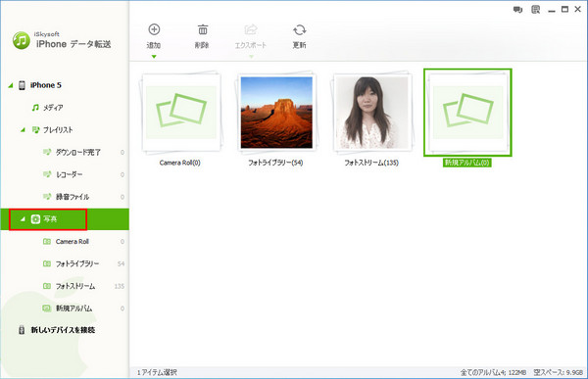Viewport: 588px width, 379px height.
Task: Open dropdown arrow under エクスポート
Action: [x=251, y=57]
